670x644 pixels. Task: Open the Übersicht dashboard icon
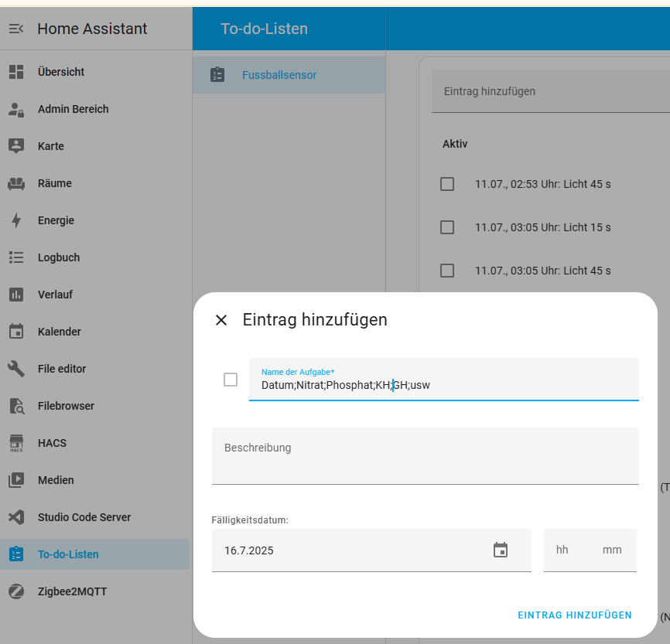16,72
